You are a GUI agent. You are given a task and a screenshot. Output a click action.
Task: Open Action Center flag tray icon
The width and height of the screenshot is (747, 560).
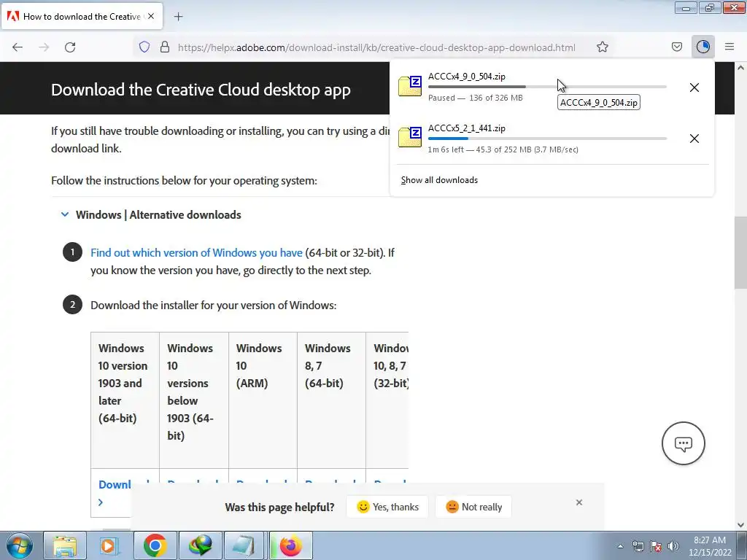[x=656, y=546]
